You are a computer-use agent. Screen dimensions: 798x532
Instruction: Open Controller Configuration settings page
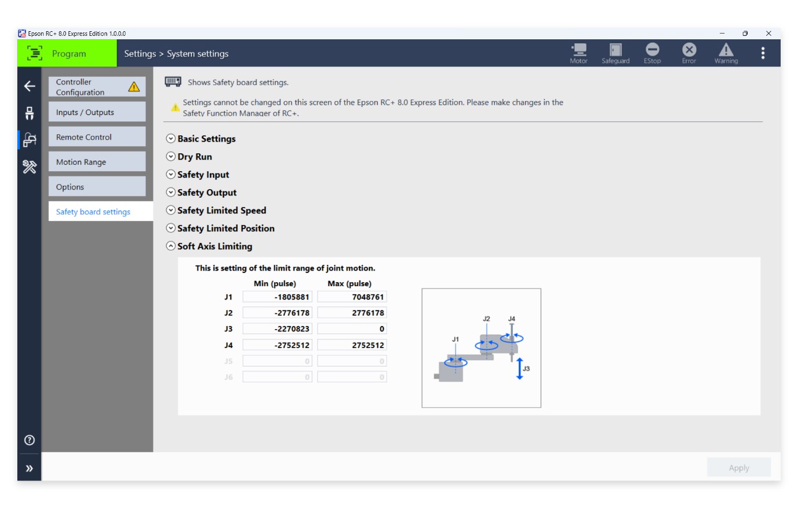pyautogui.click(x=97, y=87)
